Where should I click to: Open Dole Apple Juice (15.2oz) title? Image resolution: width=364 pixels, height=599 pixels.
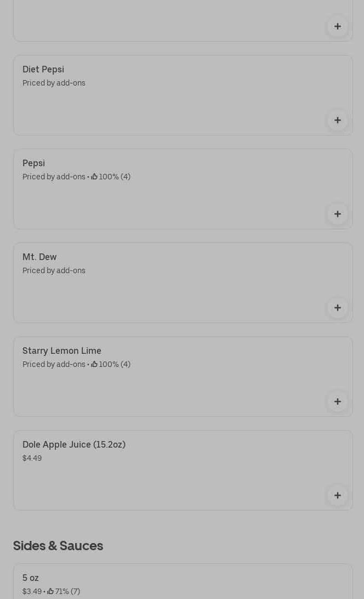[x=74, y=445]
